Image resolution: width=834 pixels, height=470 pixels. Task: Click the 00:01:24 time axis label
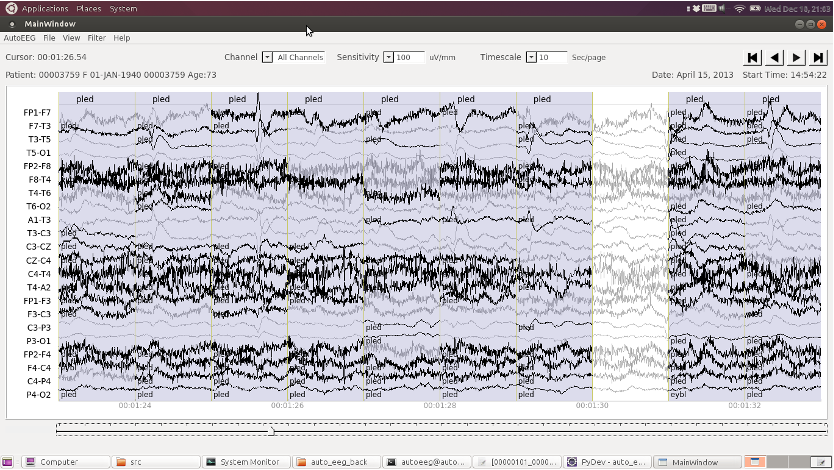(135, 406)
